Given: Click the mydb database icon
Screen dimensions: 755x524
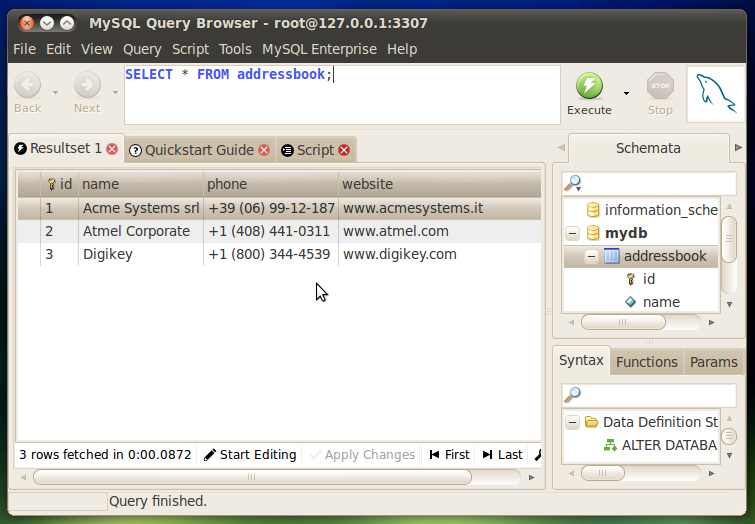Looking at the screenshot, I should (593, 233).
